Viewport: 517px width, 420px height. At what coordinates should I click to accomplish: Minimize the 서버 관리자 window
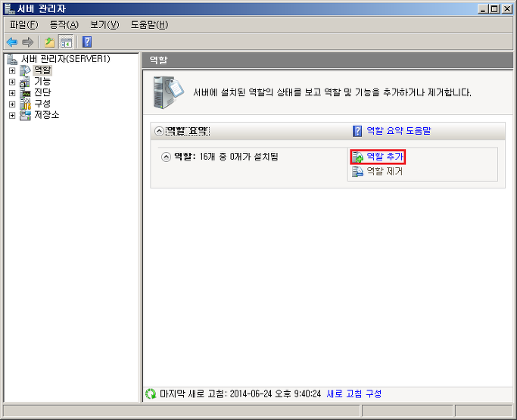484,9
